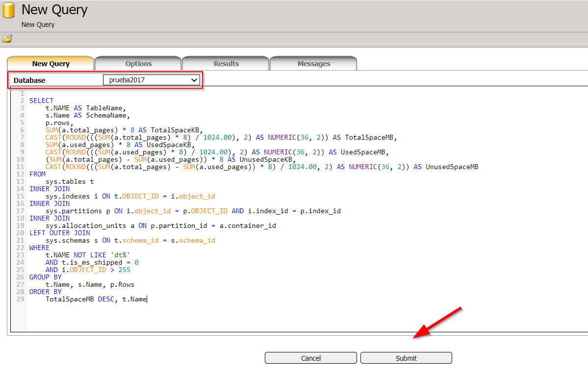The height and width of the screenshot is (373, 588).
Task: Switch to the Results tab
Action: pos(226,64)
